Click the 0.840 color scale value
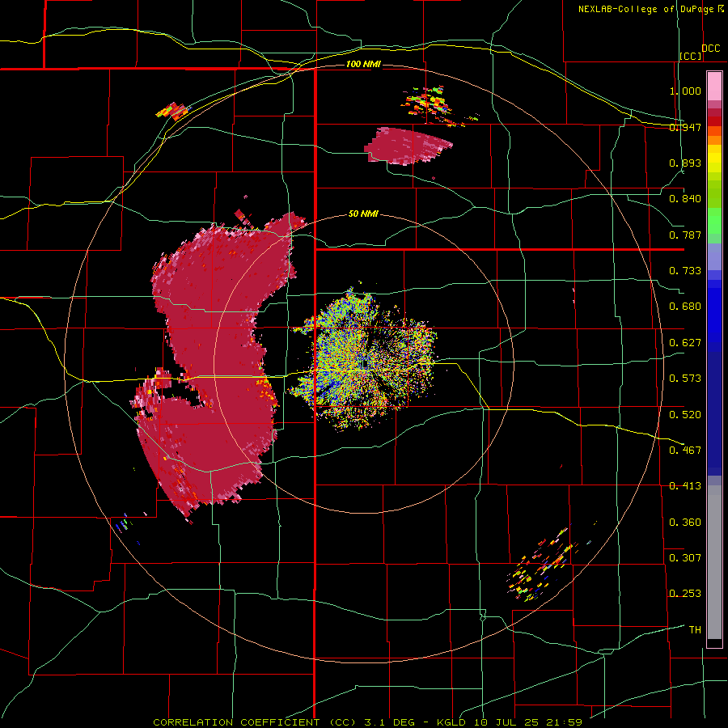728x728 pixels. pos(685,199)
